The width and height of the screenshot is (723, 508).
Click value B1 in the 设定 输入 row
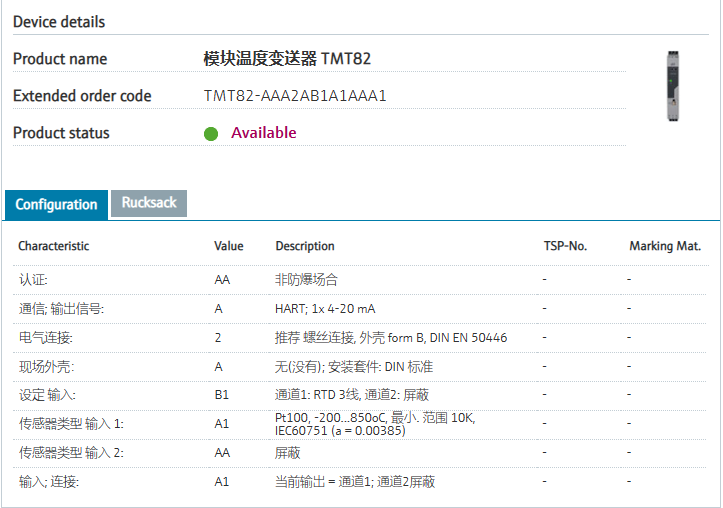(222, 395)
